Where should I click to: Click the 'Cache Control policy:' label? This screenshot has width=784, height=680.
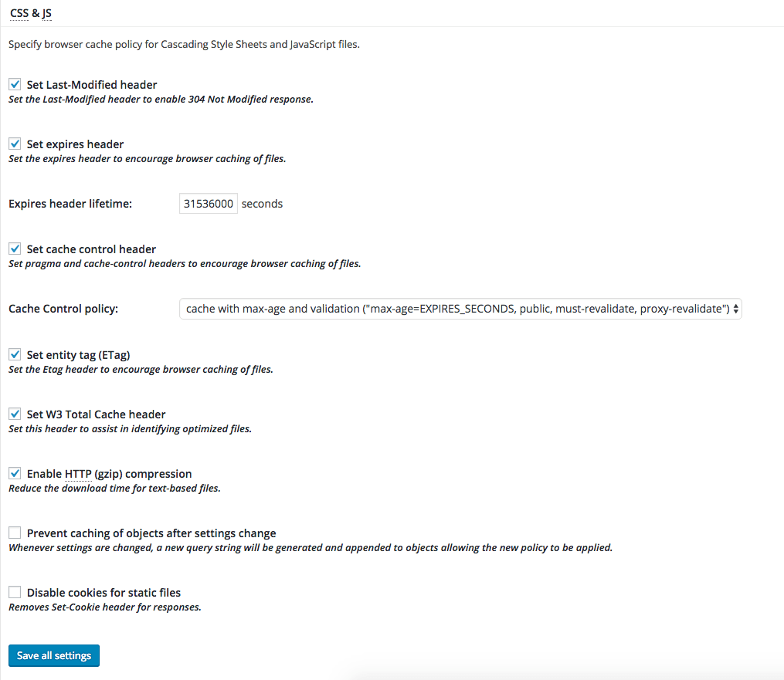click(63, 309)
